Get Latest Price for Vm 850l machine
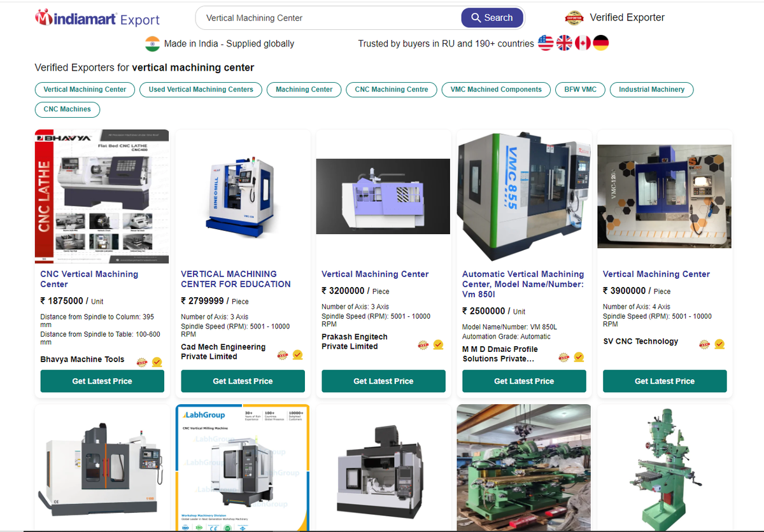The image size is (764, 532). [x=524, y=381]
